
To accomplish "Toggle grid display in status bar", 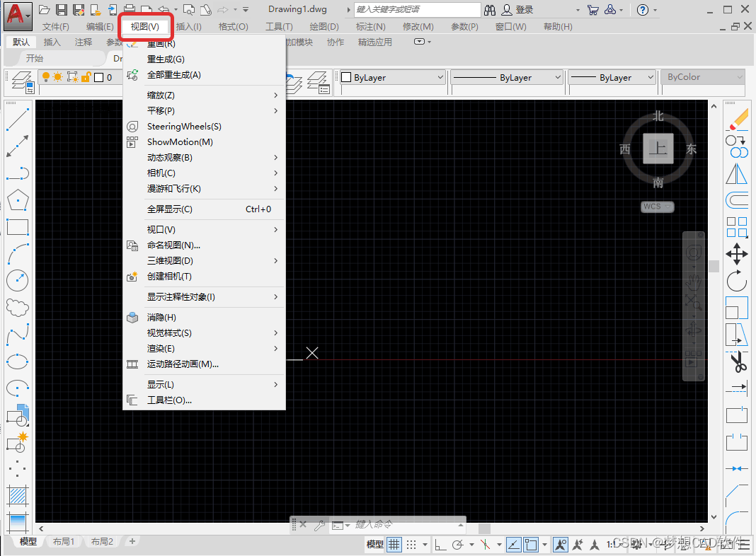I will pyautogui.click(x=394, y=545).
